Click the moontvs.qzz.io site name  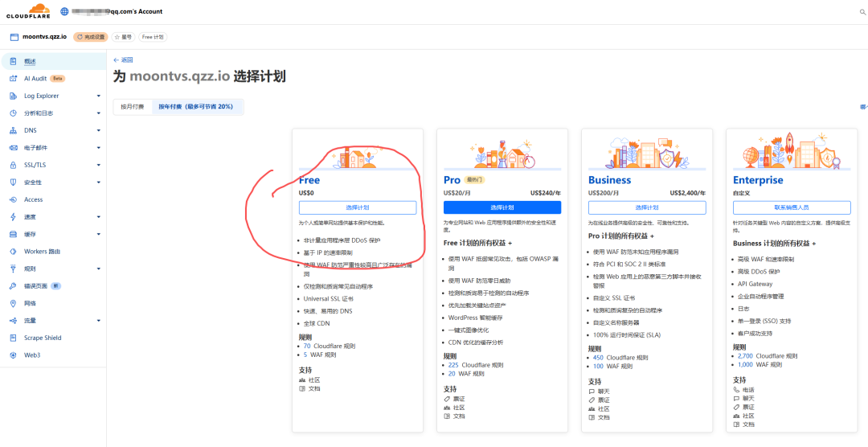pos(45,37)
